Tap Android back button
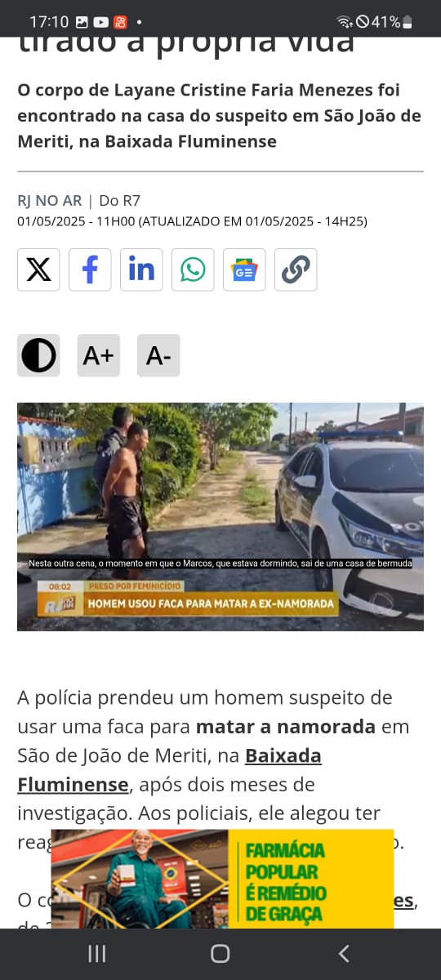This screenshot has height=980, width=441. click(x=344, y=953)
